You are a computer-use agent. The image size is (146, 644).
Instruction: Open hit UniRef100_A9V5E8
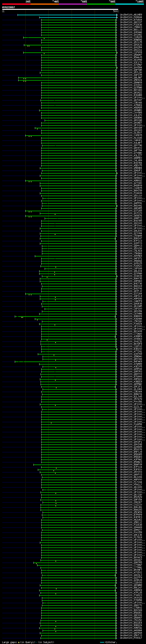(x=131, y=256)
